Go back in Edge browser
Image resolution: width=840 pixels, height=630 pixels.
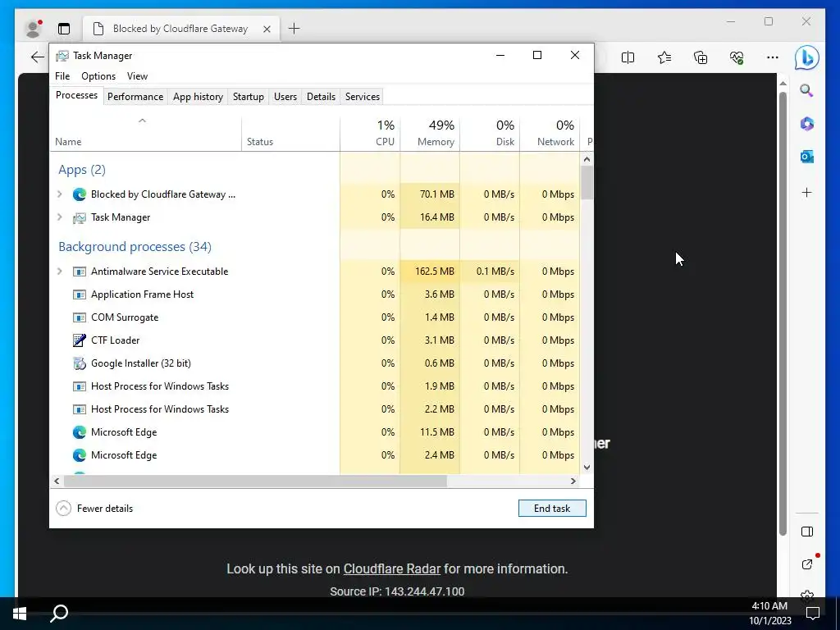pos(37,57)
